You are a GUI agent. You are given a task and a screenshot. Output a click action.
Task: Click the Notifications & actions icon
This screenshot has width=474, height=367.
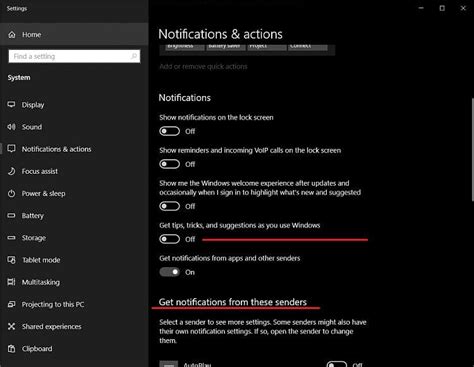11,149
